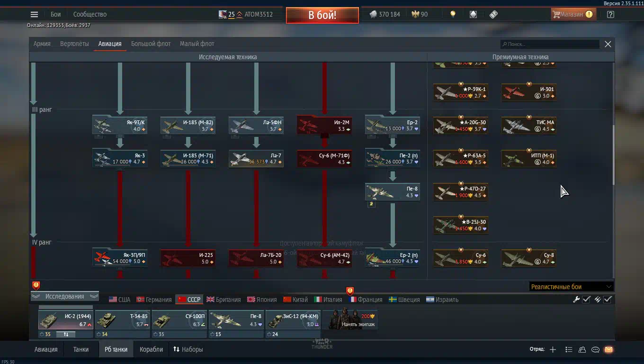The image size is (644, 364).
Task: Select the Т-34-85 crew slot
Action: [x=123, y=319]
